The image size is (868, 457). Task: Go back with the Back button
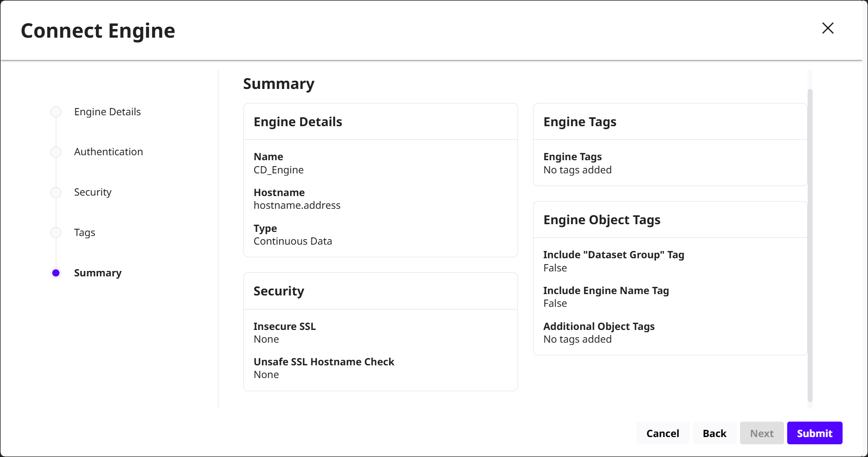(714, 433)
